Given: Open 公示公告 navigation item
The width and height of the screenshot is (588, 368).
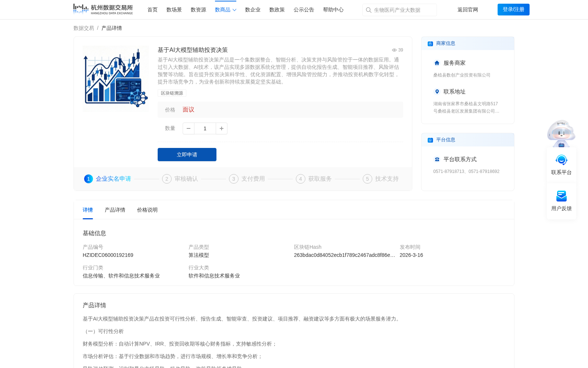Looking at the screenshot, I should (x=304, y=10).
